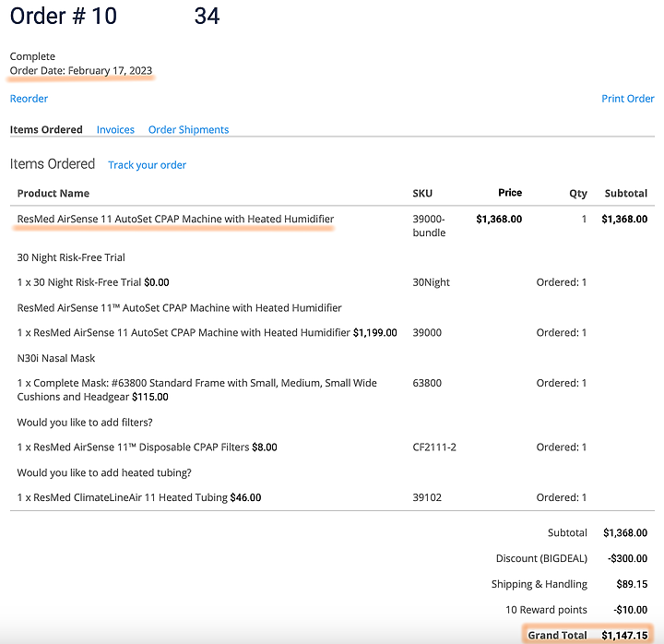Select the ResMed AirSense 11 AutoSet bundle product name
The image size is (664, 644).
(x=175, y=219)
